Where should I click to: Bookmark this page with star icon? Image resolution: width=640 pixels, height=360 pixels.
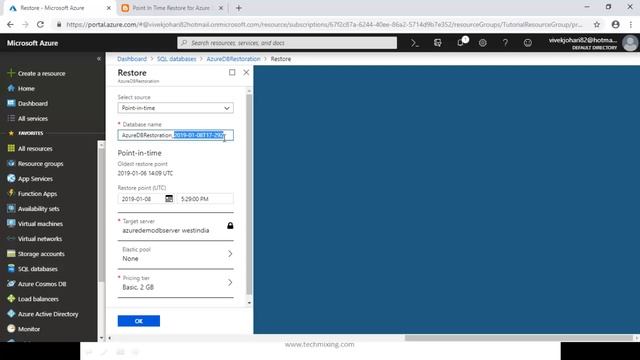[x=597, y=24]
